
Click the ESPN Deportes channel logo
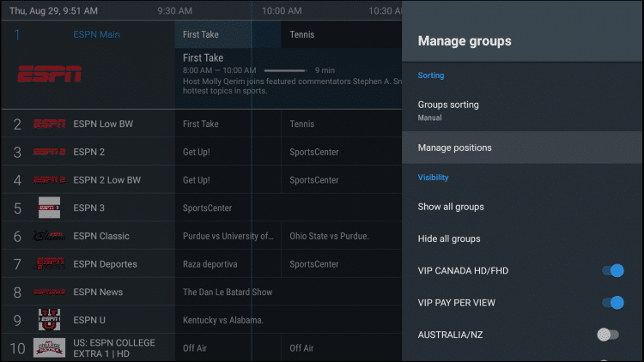click(49, 263)
